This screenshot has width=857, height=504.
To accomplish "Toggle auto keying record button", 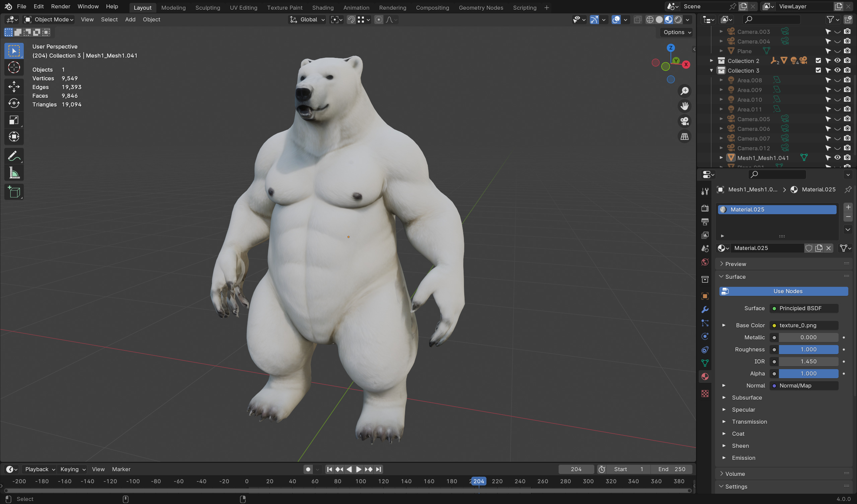I will tap(308, 470).
